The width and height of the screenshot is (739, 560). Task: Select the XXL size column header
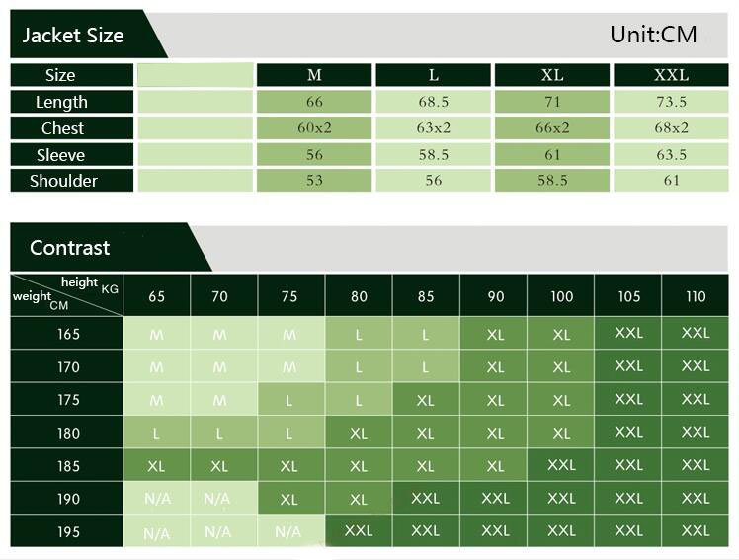[x=671, y=75]
